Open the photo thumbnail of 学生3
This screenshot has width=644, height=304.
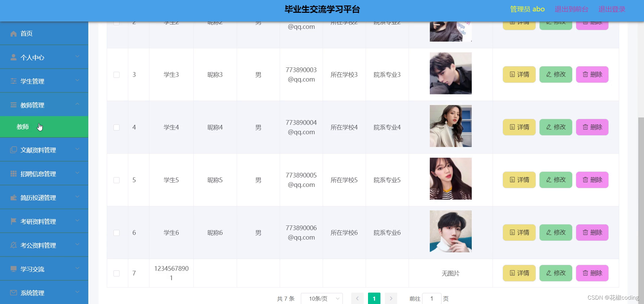pyautogui.click(x=451, y=73)
